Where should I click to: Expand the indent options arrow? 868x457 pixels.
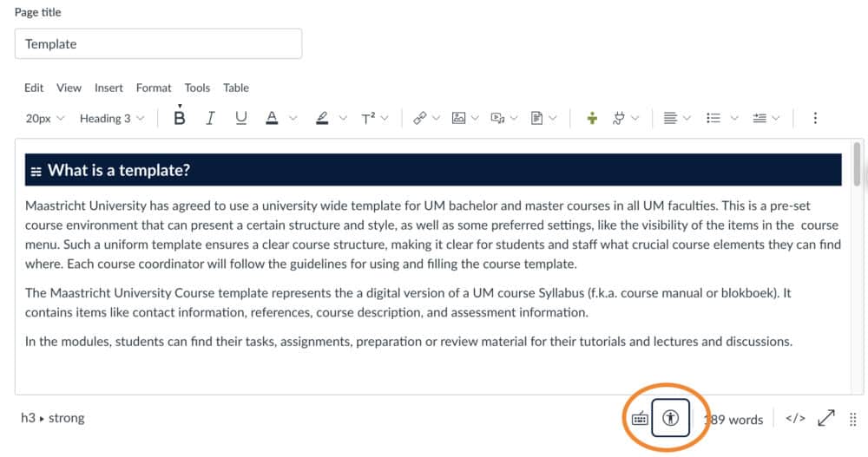[775, 118]
